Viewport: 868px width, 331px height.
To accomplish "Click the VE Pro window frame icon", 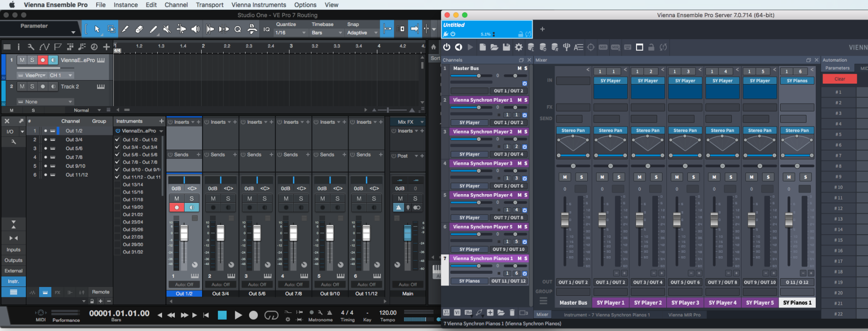I will [x=639, y=47].
